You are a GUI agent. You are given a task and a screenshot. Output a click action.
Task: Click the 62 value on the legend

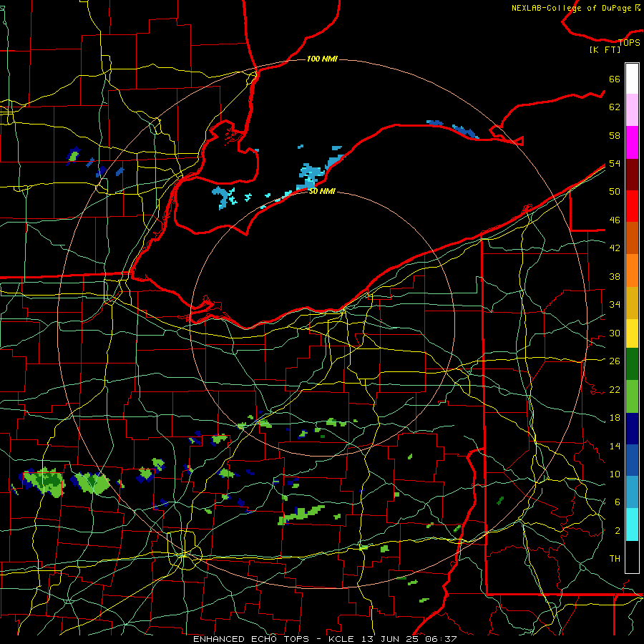click(x=615, y=107)
